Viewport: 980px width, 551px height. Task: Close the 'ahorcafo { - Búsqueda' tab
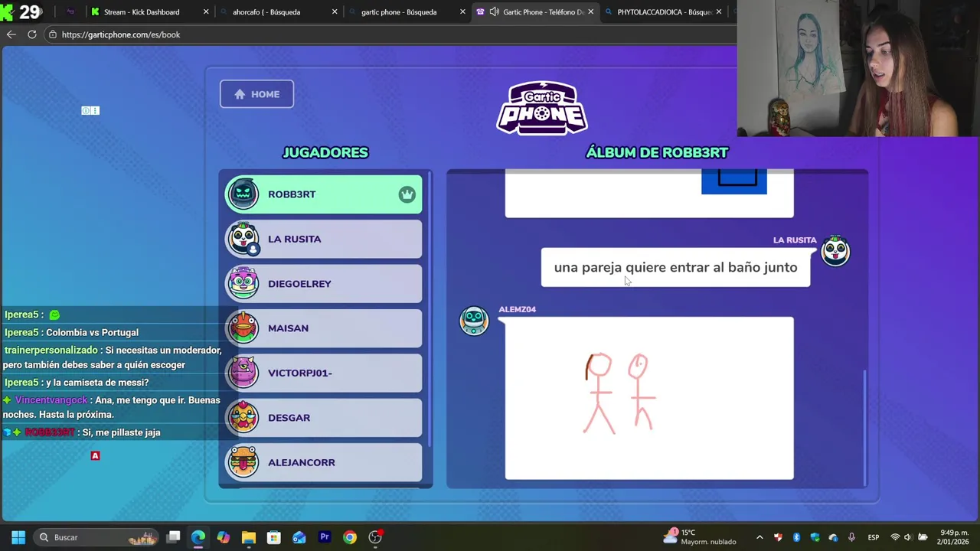(x=335, y=11)
